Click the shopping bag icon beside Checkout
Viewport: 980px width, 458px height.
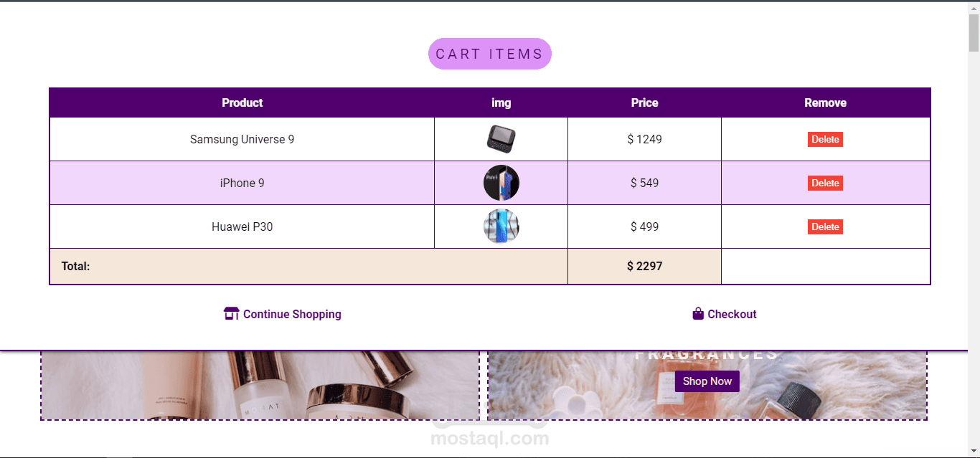click(x=698, y=314)
